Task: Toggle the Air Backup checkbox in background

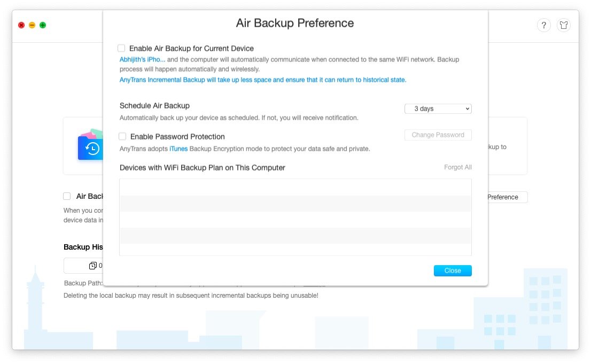Action: (67, 196)
